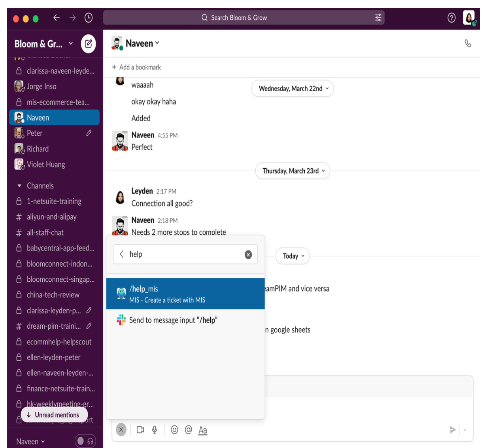Compose a new message

click(89, 43)
